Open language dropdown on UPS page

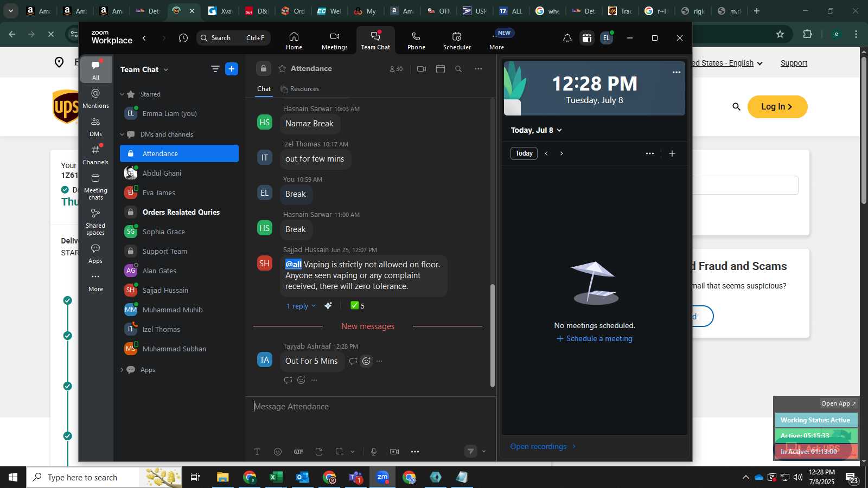point(727,63)
